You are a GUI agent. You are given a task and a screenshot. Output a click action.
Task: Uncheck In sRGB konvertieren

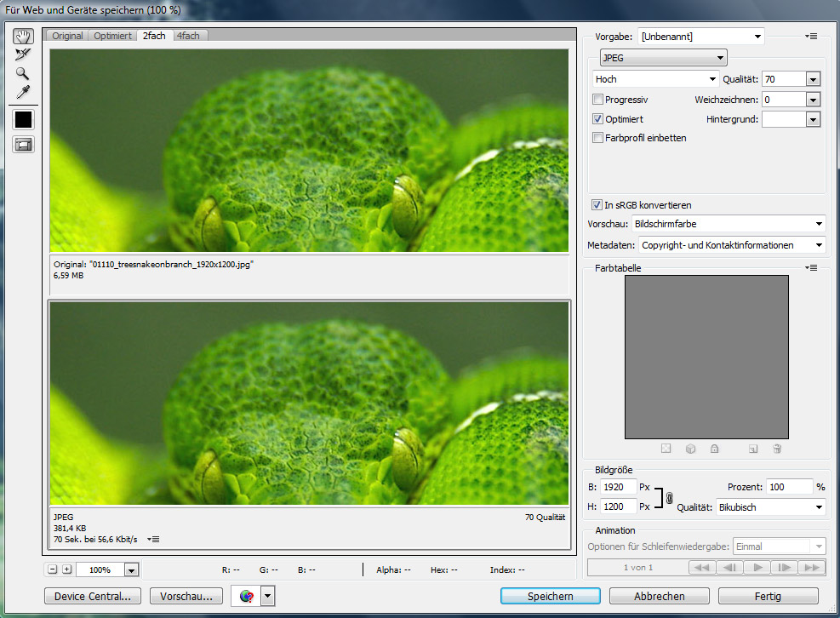pos(597,205)
